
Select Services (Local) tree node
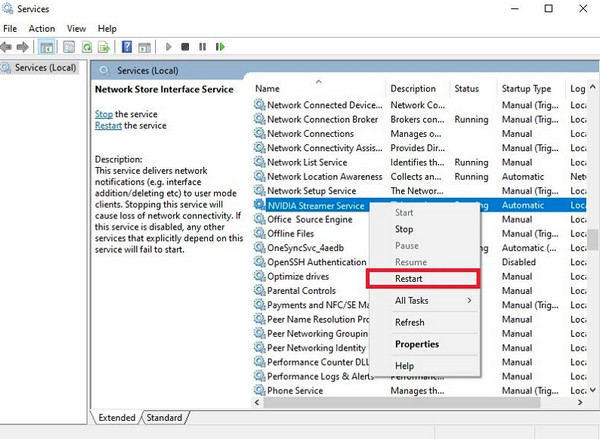pyautogui.click(x=45, y=68)
